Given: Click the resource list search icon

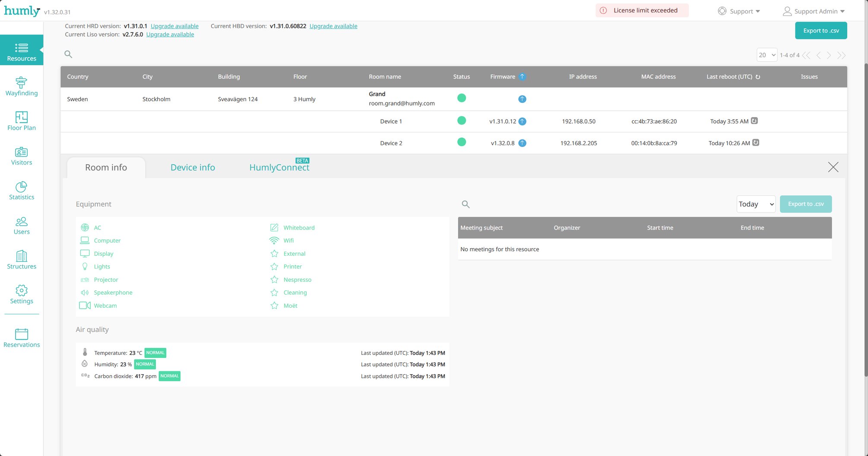Looking at the screenshot, I should (x=68, y=54).
